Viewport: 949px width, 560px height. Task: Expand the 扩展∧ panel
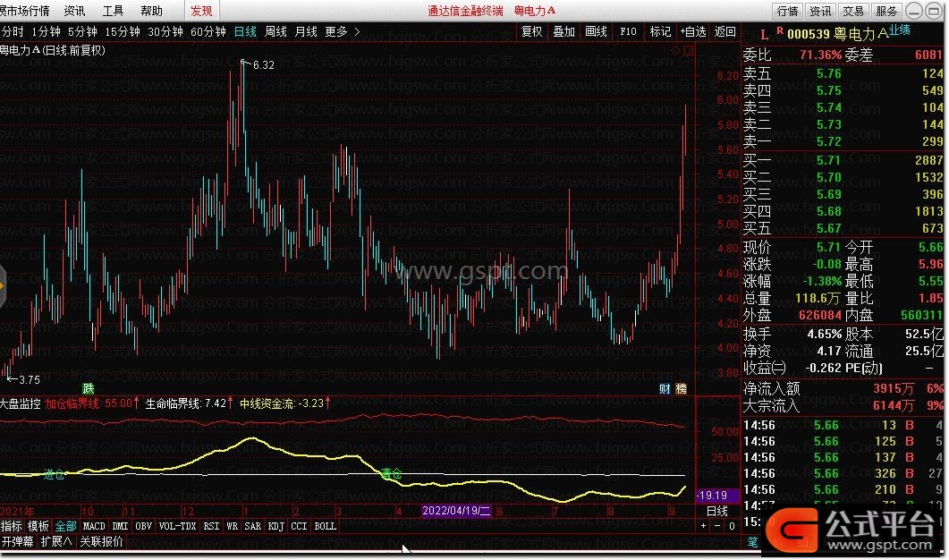tap(56, 541)
